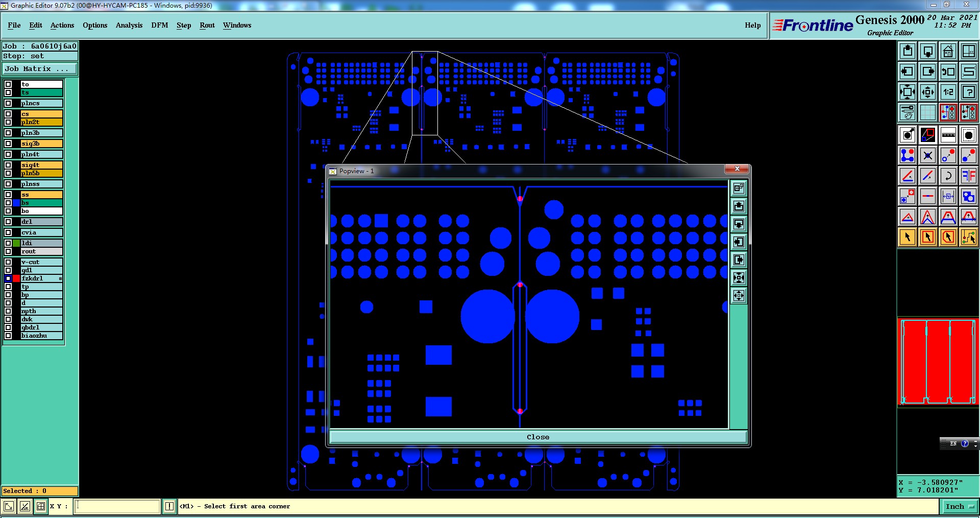The image size is (980, 518).
Task: Click the ldi layer green color swatch
Action: tap(16, 243)
